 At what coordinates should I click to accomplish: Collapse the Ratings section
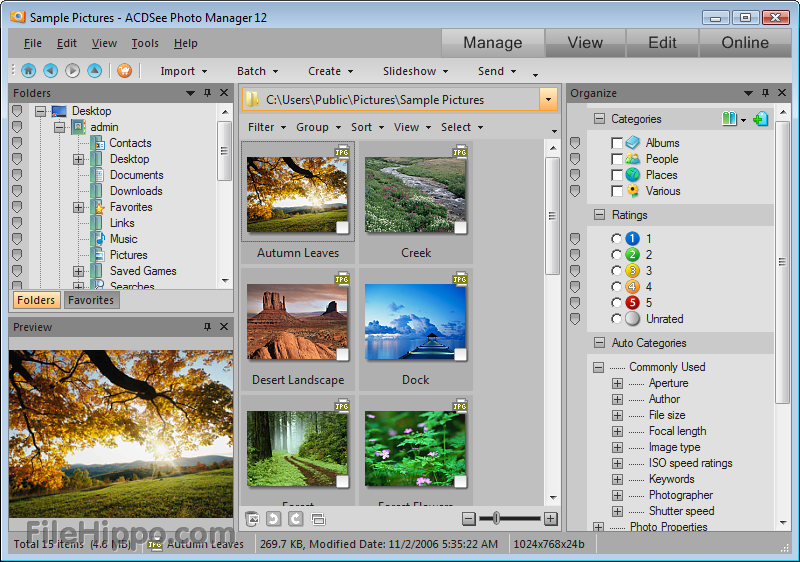click(x=599, y=215)
